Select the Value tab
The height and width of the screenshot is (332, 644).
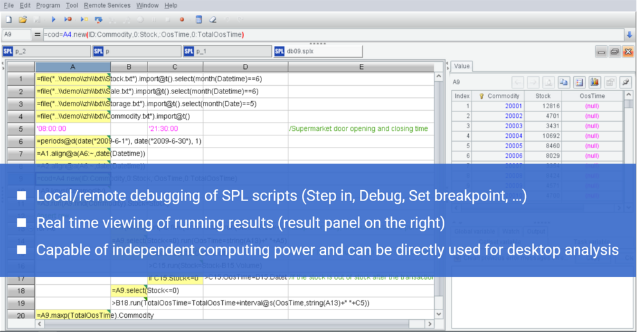coord(462,66)
